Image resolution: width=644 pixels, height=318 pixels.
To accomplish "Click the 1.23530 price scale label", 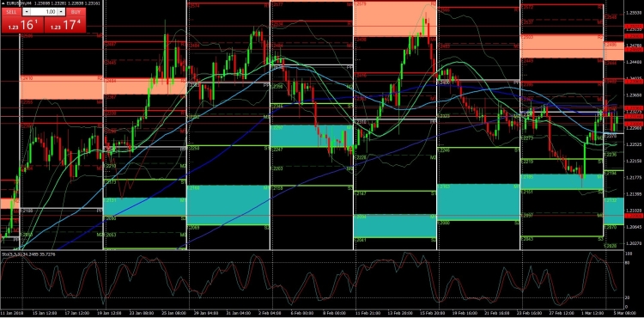I will tap(631, 13).
